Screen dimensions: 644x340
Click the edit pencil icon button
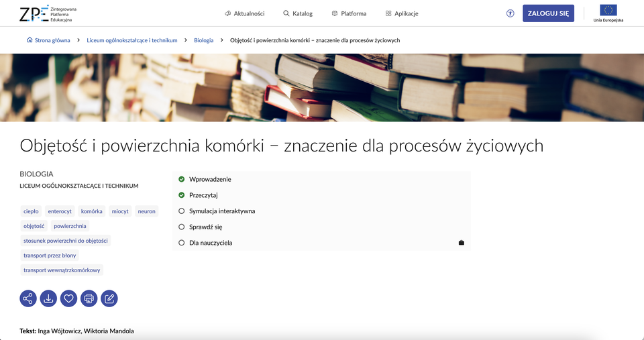pos(109,298)
